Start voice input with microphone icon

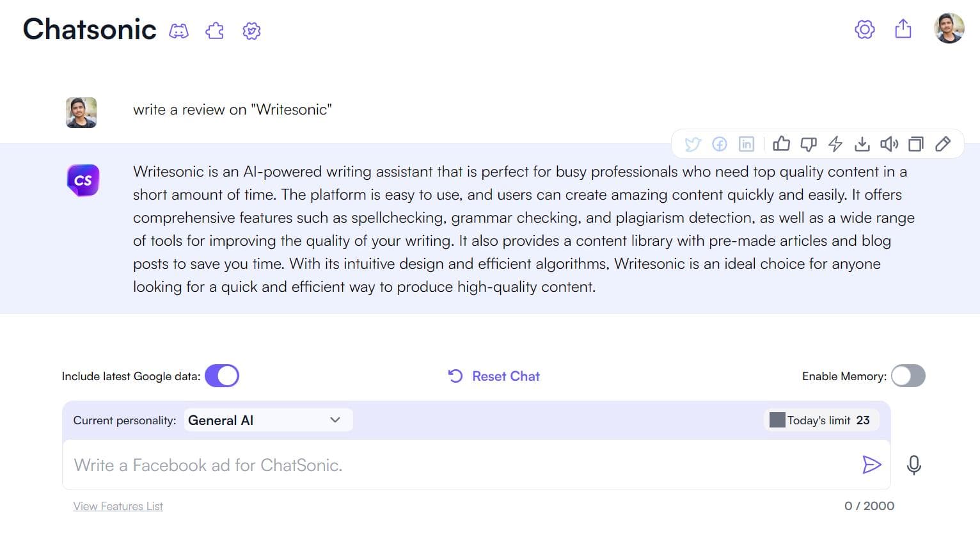click(913, 465)
